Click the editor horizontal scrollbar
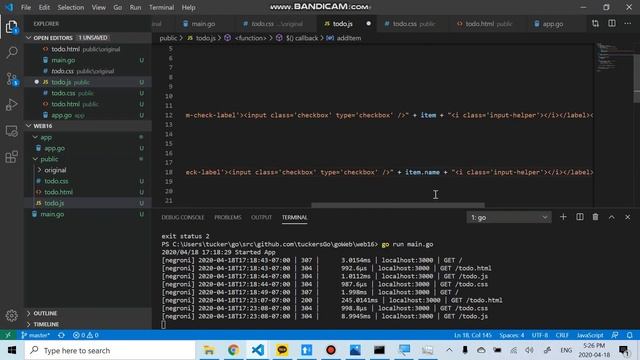The height and width of the screenshot is (360, 640). tap(398, 205)
